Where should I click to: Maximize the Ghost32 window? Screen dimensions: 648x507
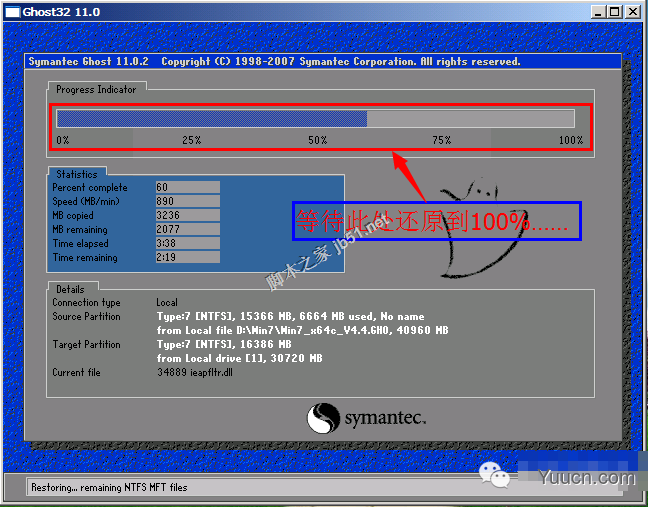click(615, 12)
